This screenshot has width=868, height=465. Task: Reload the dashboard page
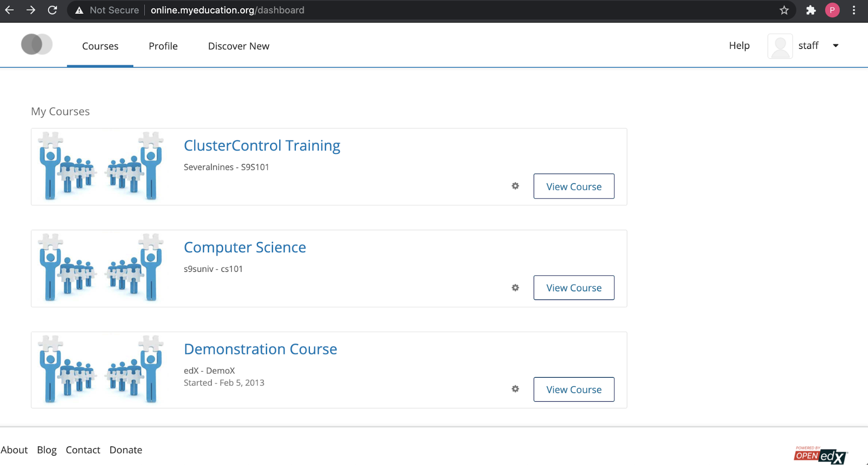click(x=53, y=10)
